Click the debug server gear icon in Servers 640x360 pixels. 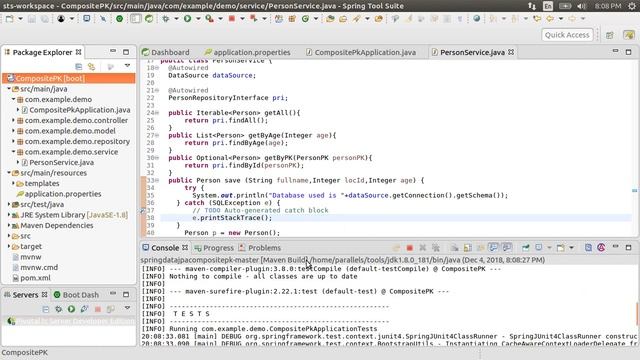(x=59, y=309)
